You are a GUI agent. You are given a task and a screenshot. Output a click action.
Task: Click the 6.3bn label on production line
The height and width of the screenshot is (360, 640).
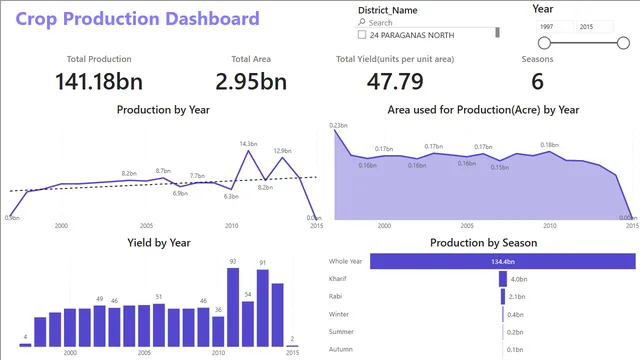(231, 196)
